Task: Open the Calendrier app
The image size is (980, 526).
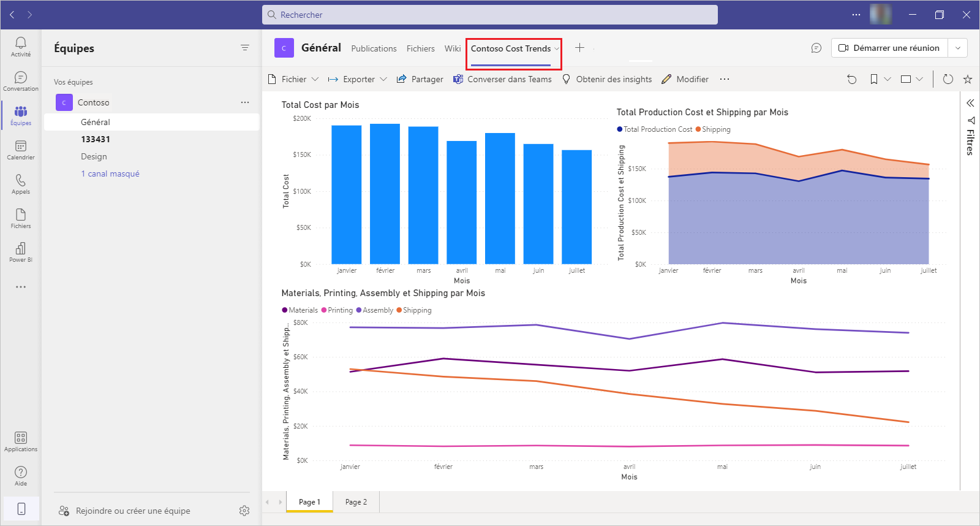Action: [21, 150]
